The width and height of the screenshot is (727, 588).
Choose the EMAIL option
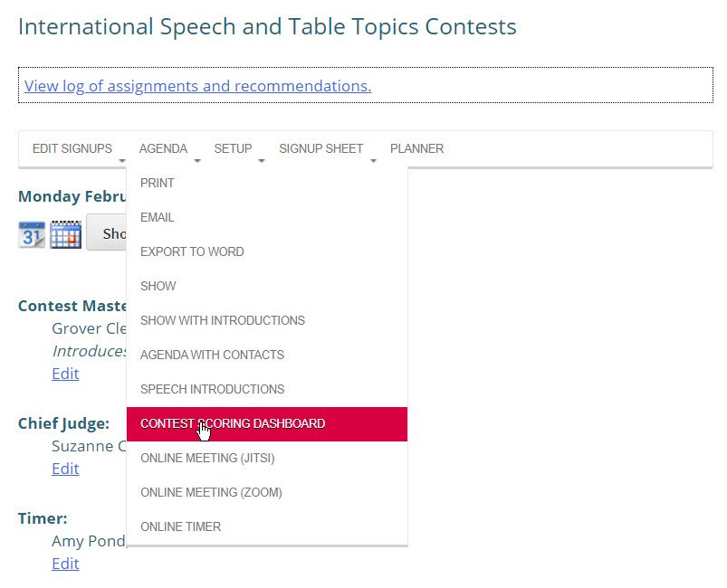(156, 217)
